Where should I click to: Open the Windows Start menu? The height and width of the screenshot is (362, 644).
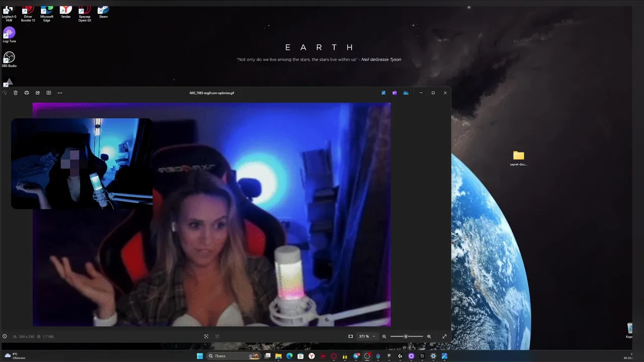point(200,356)
